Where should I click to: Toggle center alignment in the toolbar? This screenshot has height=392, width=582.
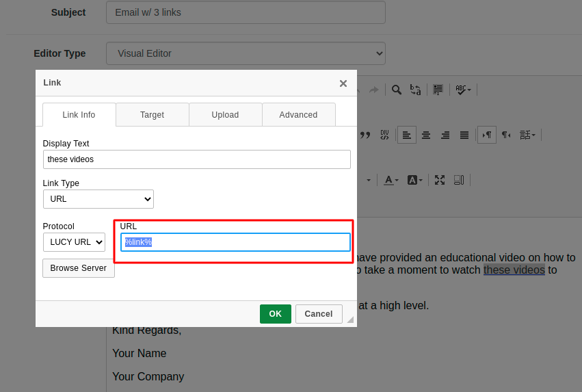426,135
